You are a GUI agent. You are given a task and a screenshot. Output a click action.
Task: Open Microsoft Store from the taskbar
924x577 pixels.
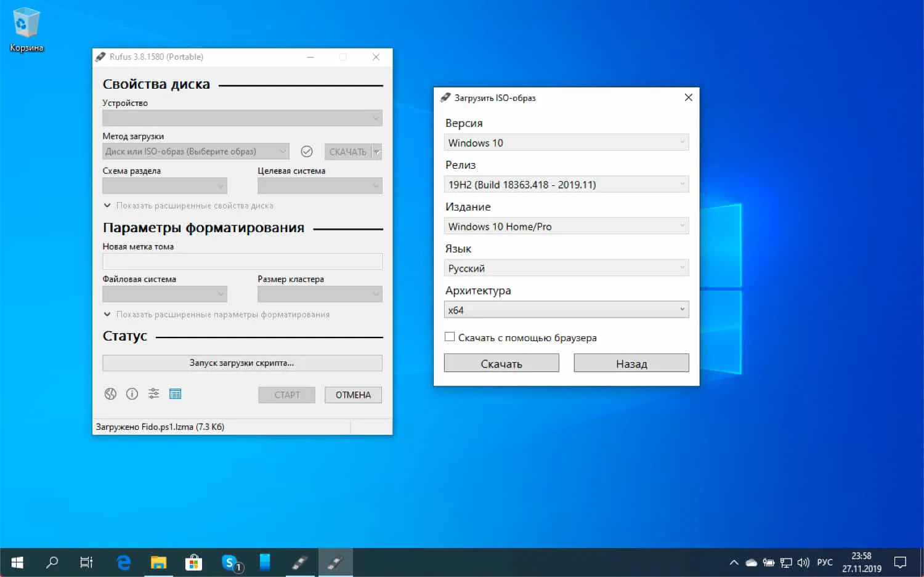(193, 562)
